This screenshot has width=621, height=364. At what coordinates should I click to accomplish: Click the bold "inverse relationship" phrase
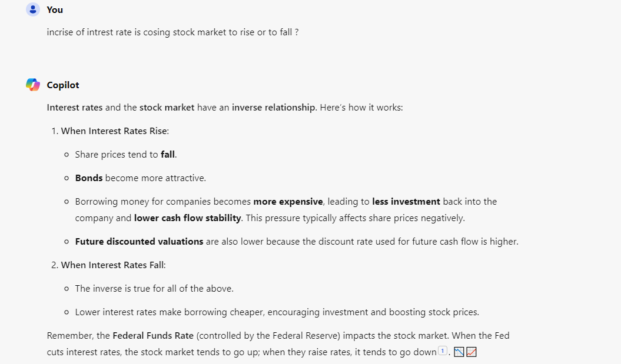tap(273, 108)
